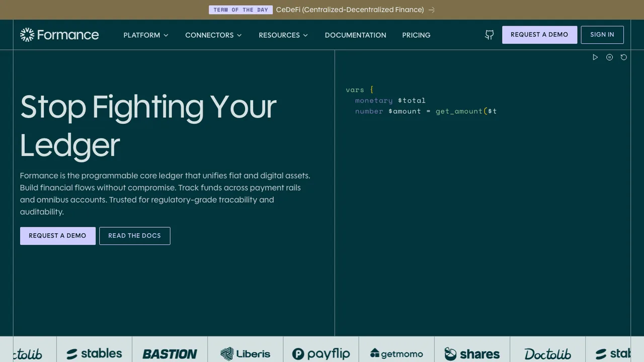Click the Sign In button
This screenshot has width=644, height=362.
point(602,35)
